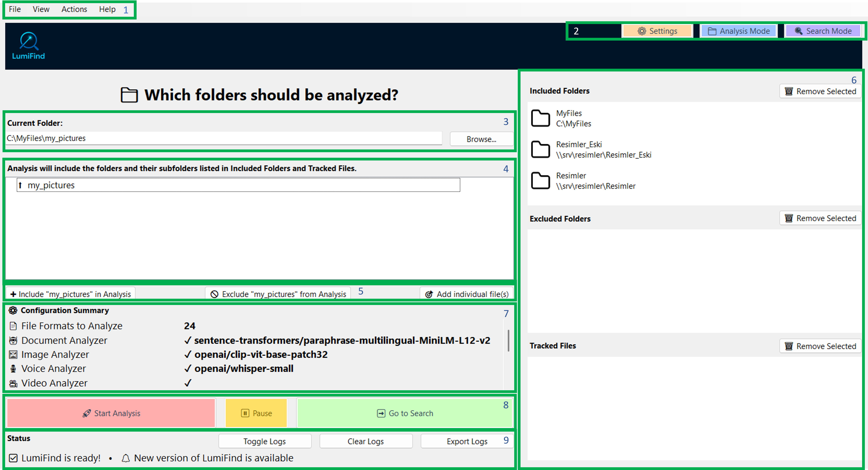Viewport: 868px width, 470px height.
Task: Click the up arrow beside my_pictures
Action: [x=20, y=185]
